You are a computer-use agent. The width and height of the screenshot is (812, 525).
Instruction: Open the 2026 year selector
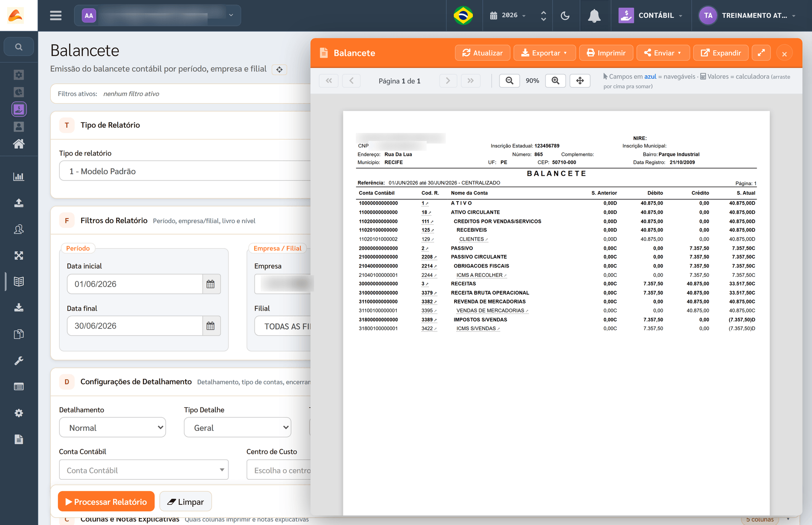507,15
